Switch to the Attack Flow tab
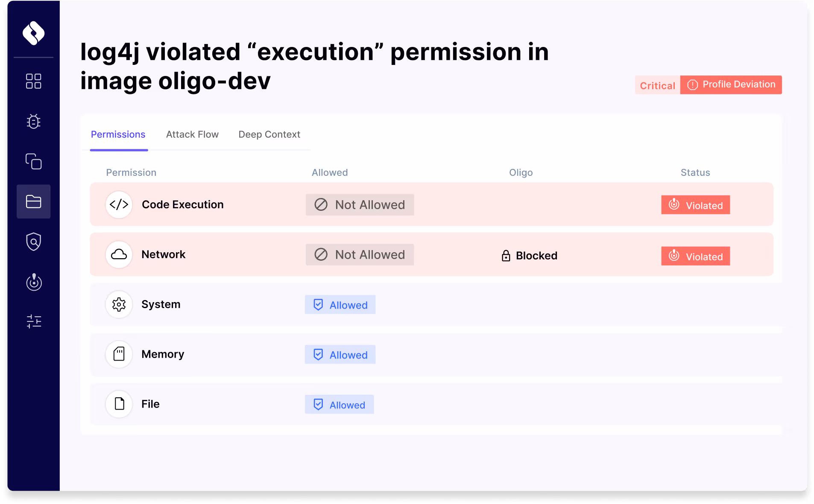814x504 pixels. (x=192, y=134)
